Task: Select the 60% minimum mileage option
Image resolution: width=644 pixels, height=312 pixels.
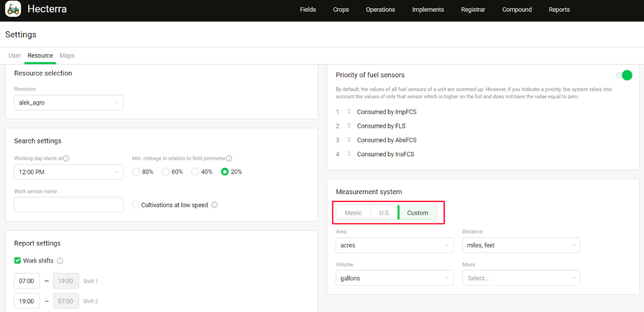Action: tap(165, 172)
